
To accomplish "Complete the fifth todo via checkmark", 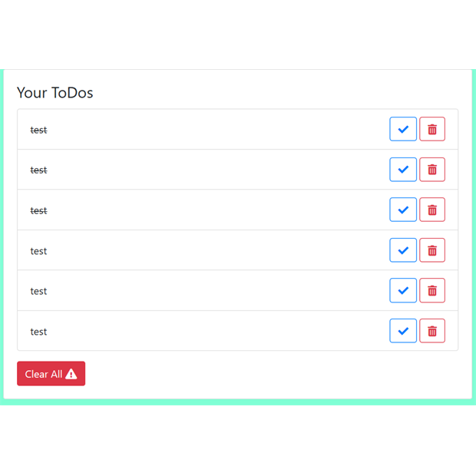I will pos(403,290).
